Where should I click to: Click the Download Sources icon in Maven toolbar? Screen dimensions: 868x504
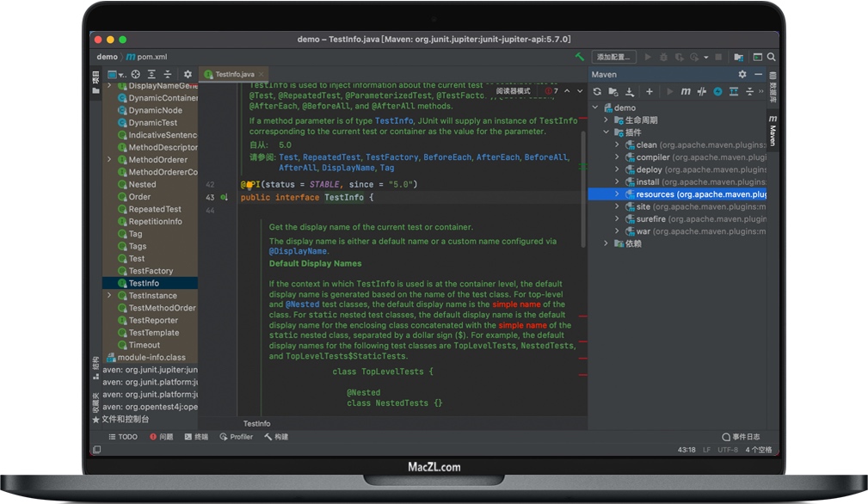pos(630,91)
